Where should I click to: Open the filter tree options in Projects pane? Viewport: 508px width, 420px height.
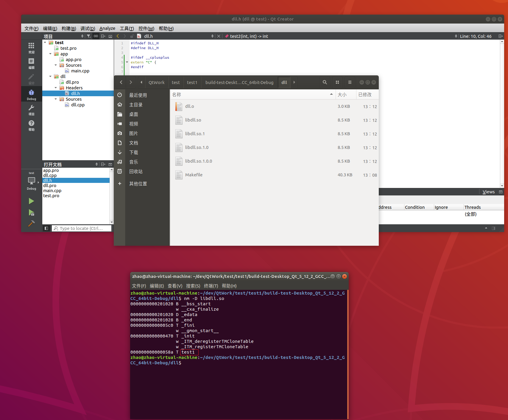(x=89, y=36)
